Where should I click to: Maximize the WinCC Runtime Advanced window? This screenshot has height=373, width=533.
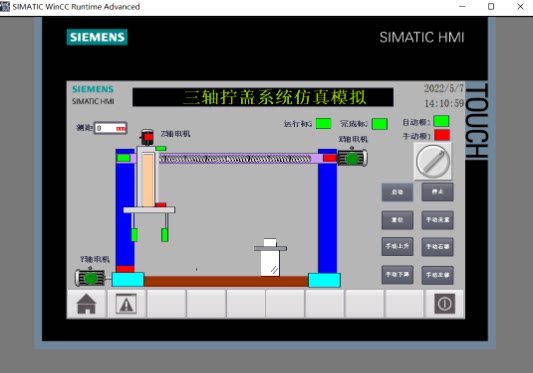pyautogui.click(x=491, y=6)
